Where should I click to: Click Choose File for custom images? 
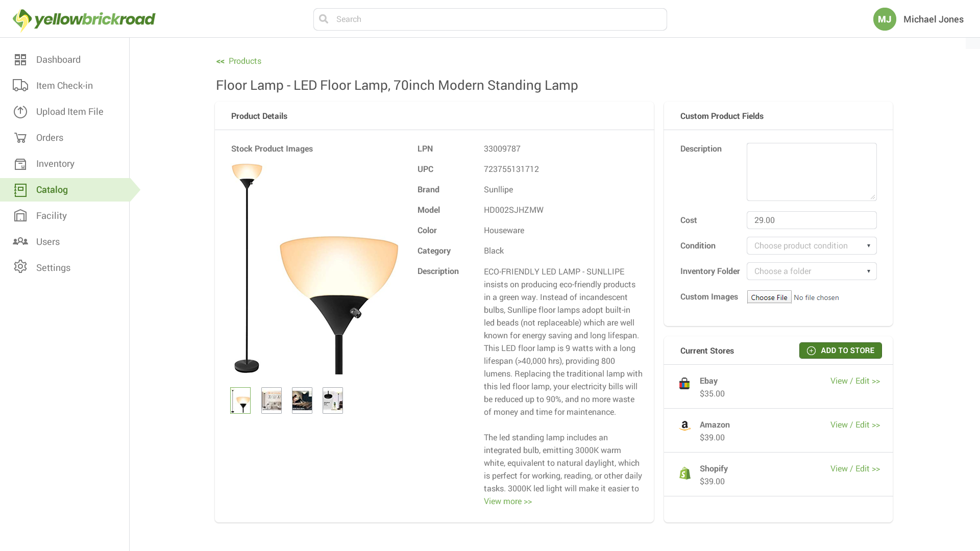tap(769, 297)
